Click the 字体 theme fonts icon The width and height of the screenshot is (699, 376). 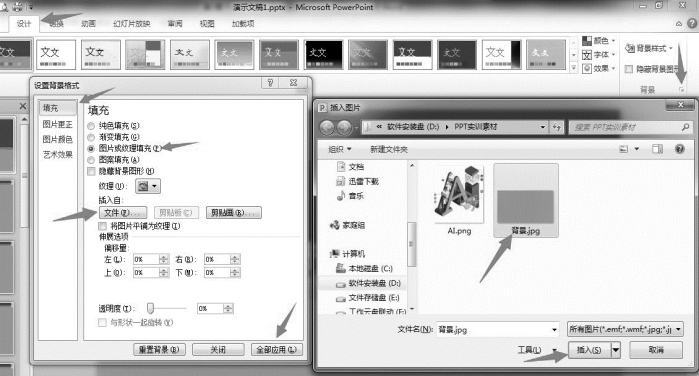[587, 55]
